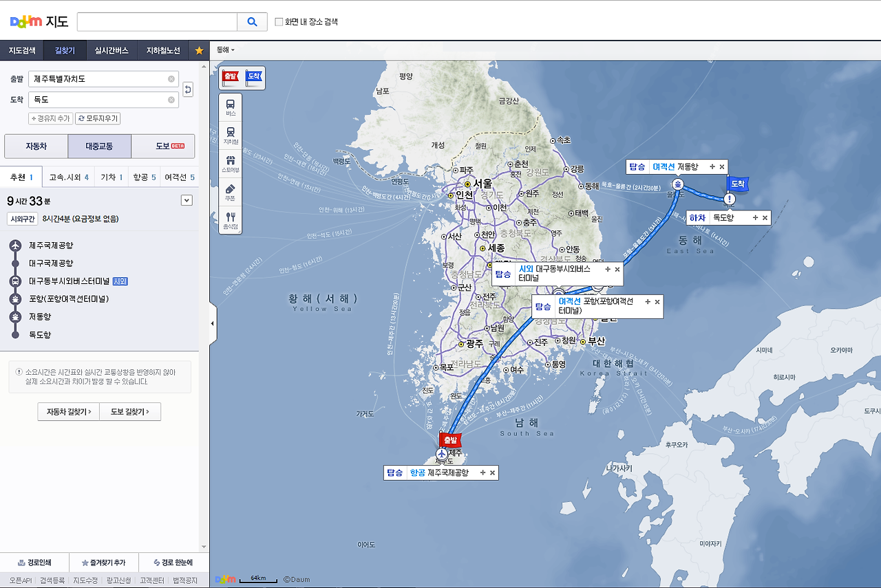Image resolution: width=881 pixels, height=588 pixels.
Task: Click the Daum logo
Action: [x=27, y=21]
